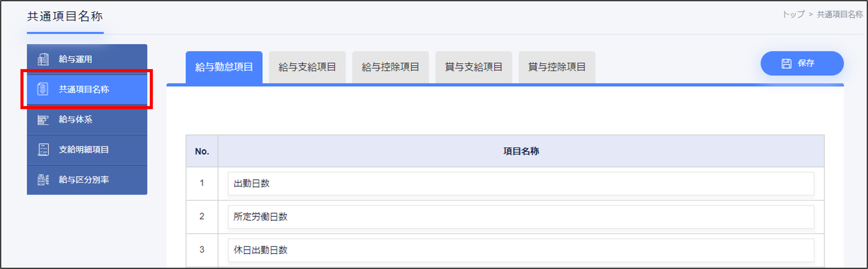Click the floppy disk save icon
The width and height of the screenshot is (868, 269).
pos(787,63)
